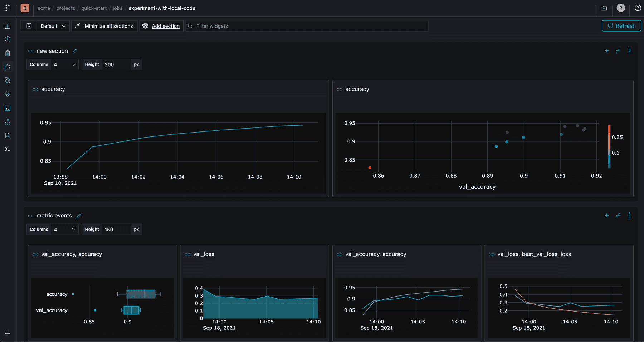The image size is (644, 342).
Task: Add a widget to 'metric events' with the plus icon
Action: coord(607,215)
